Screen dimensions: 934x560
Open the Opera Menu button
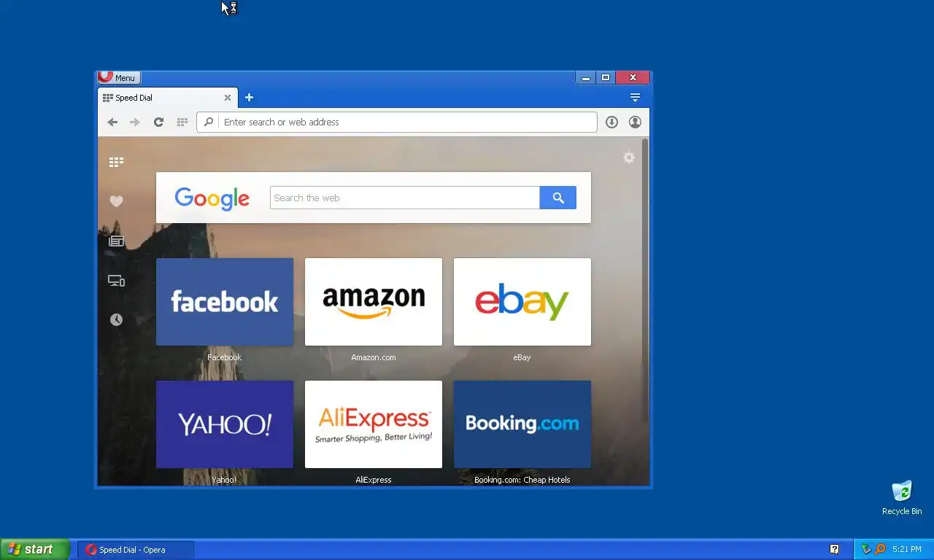[118, 77]
